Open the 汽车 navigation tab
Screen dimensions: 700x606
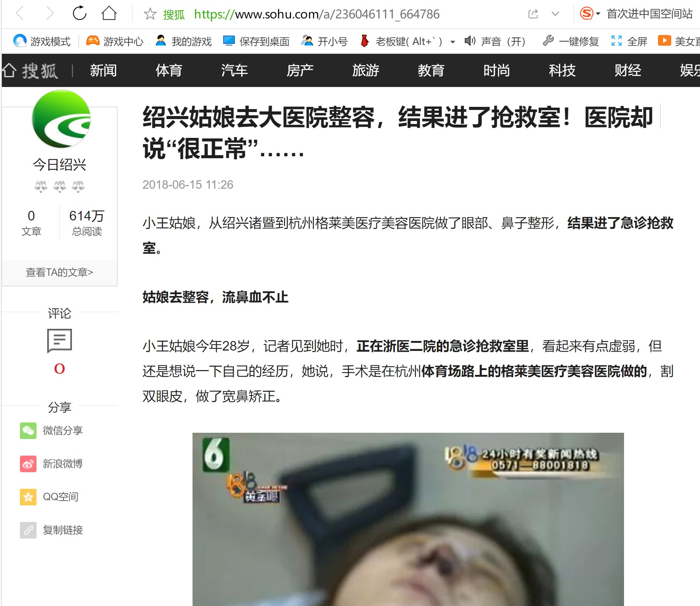(235, 70)
